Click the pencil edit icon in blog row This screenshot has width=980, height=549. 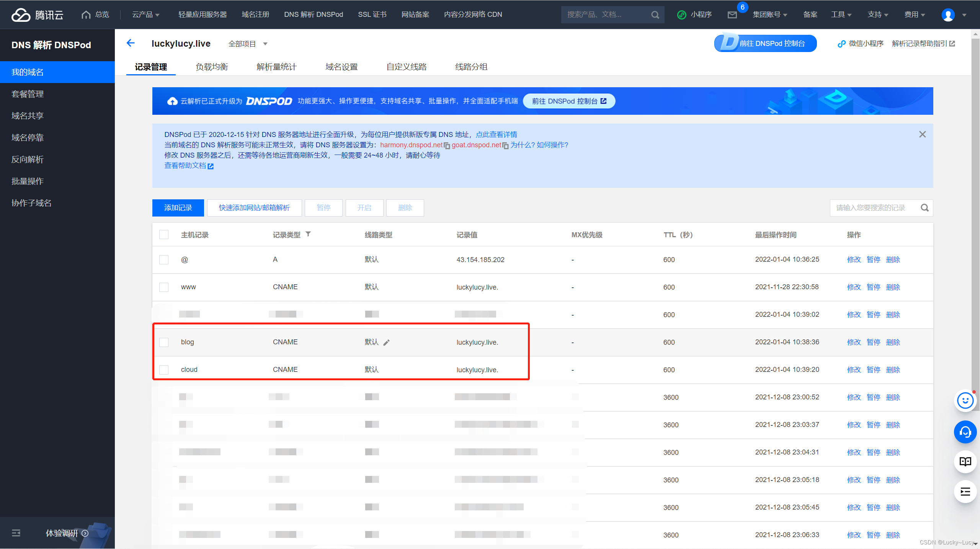[387, 342]
